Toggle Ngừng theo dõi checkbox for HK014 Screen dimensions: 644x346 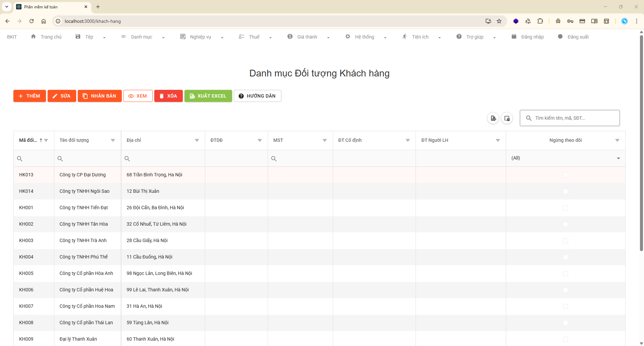(x=566, y=191)
